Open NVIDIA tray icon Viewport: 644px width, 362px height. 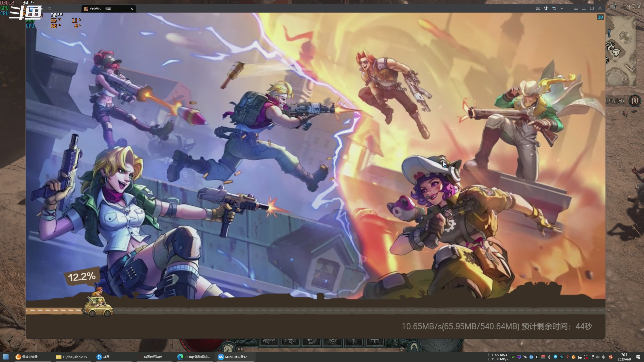click(513, 357)
